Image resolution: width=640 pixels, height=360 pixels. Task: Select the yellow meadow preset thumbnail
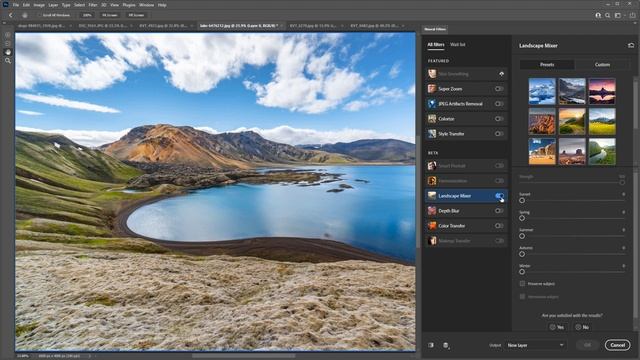(x=602, y=121)
